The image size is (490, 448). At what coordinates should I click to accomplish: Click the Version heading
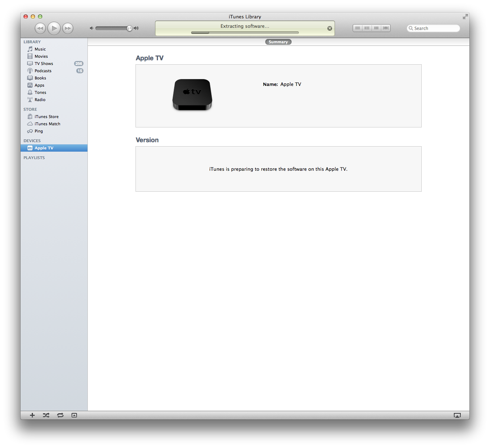[x=147, y=140]
